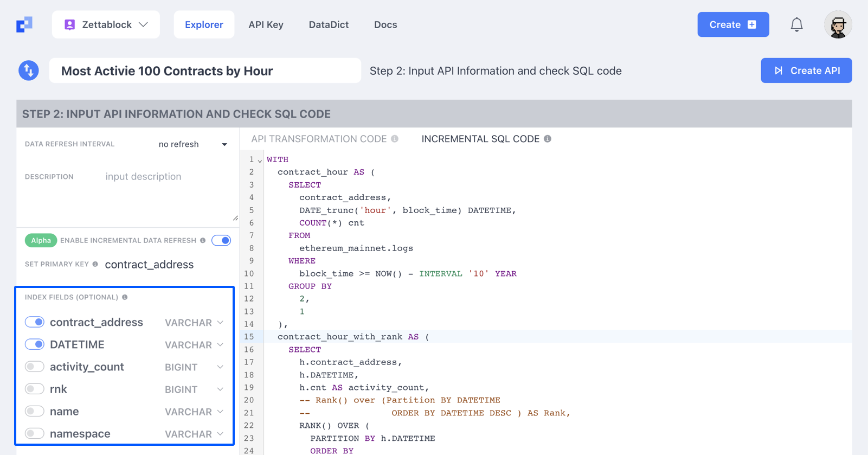Toggle Enable Incremental Data Refresh switch
Viewport: 868px width, 455px height.
[221, 240]
